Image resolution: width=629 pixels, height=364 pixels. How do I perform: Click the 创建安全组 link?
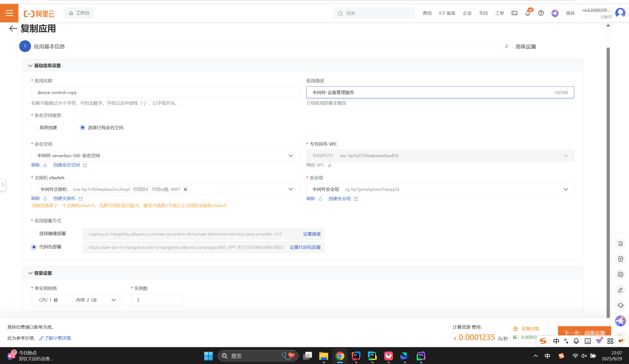339,199
